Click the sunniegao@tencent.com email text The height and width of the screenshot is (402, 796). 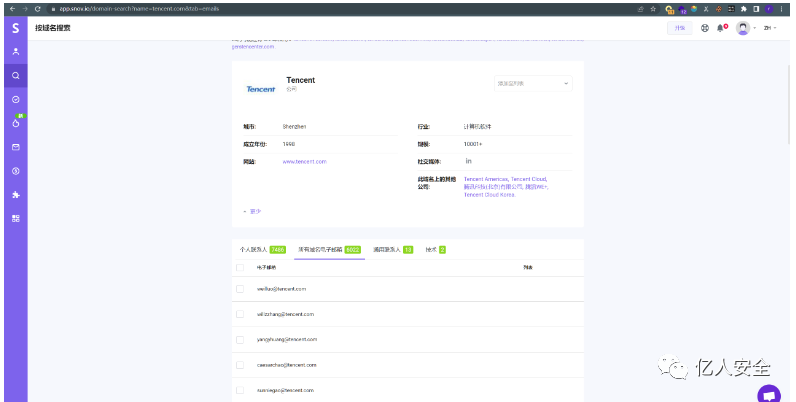coord(285,390)
